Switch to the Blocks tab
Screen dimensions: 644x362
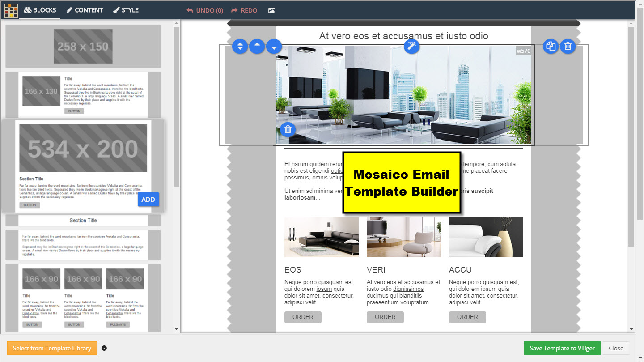pyautogui.click(x=40, y=10)
